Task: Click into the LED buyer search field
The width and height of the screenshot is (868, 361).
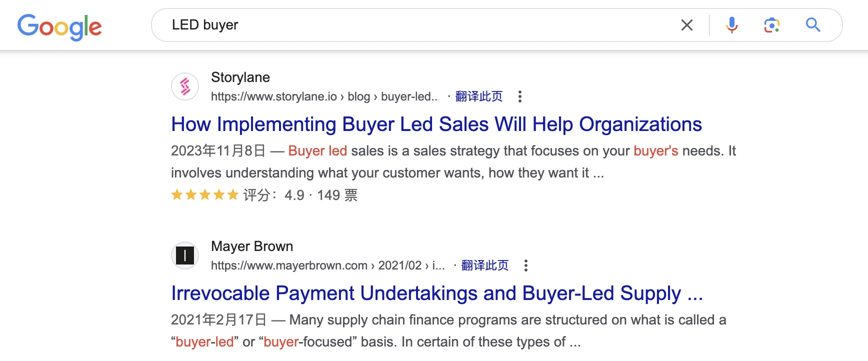Action: [420, 25]
